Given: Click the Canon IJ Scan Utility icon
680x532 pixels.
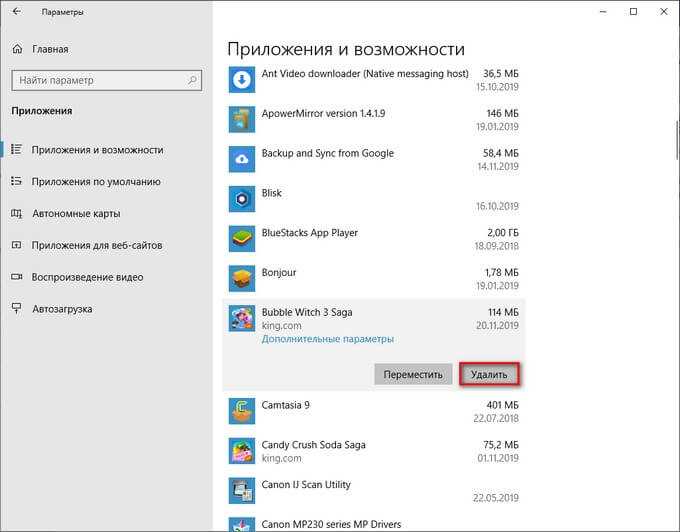Looking at the screenshot, I should pyautogui.click(x=242, y=490).
